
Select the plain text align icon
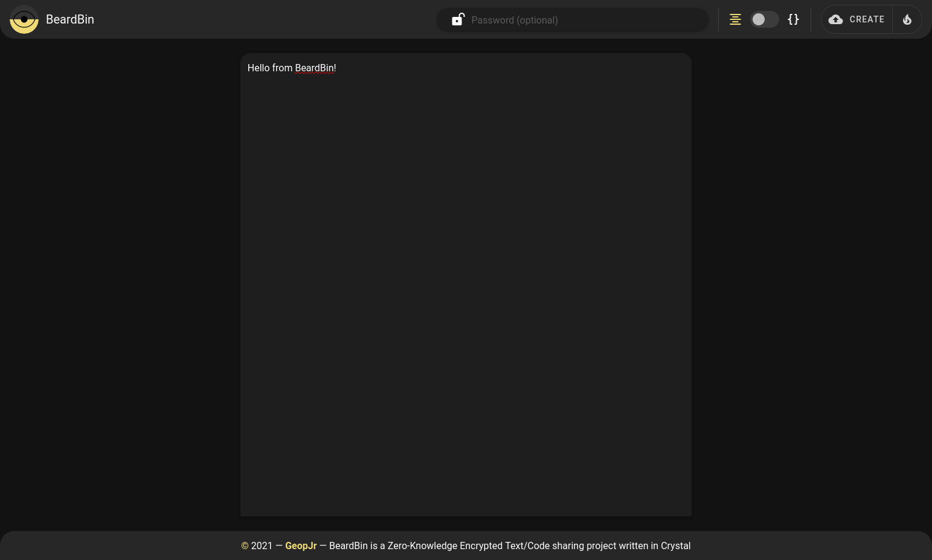tap(735, 19)
